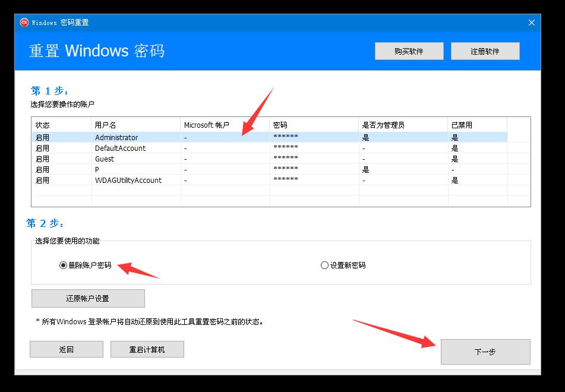The height and width of the screenshot is (392, 565).
Task: Select the DefaultAccount user row
Action: 270,148
